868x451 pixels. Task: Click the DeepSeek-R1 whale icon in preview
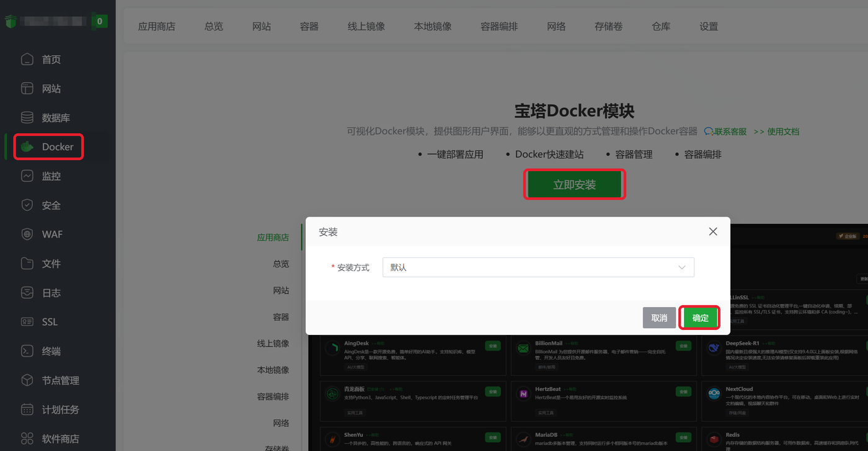tap(714, 349)
